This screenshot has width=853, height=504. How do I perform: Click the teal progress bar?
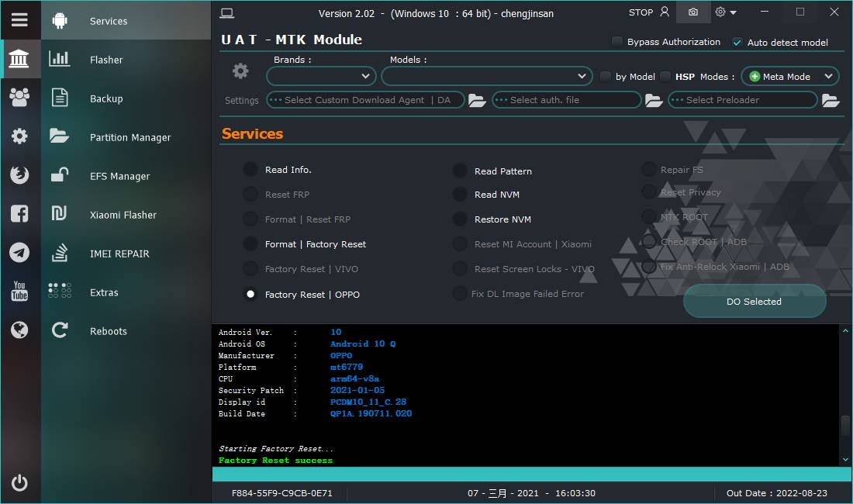pos(532,474)
